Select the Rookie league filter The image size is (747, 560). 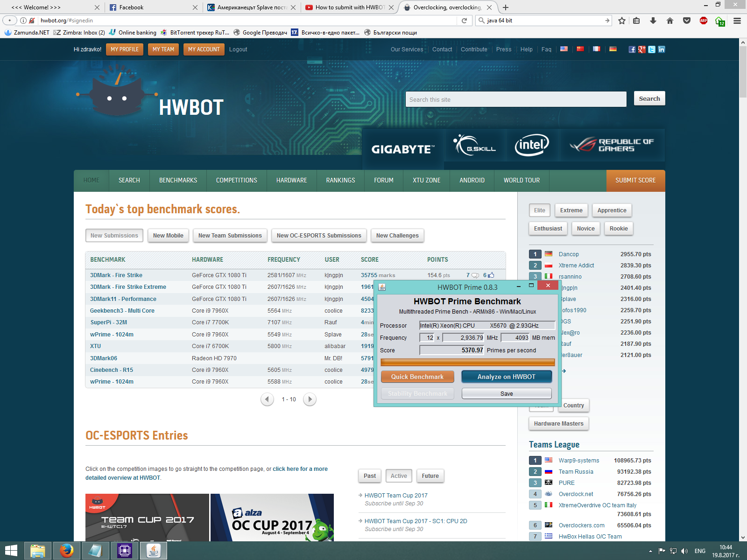point(619,229)
